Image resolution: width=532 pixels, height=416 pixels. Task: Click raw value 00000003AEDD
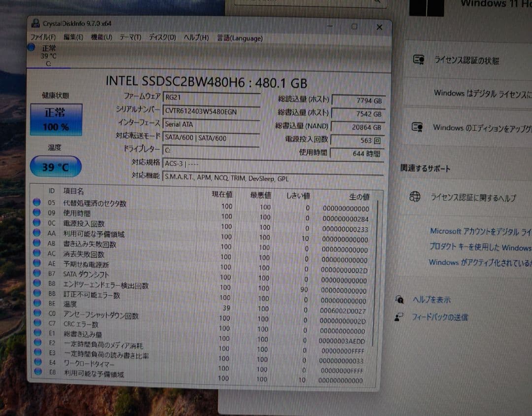(342, 341)
